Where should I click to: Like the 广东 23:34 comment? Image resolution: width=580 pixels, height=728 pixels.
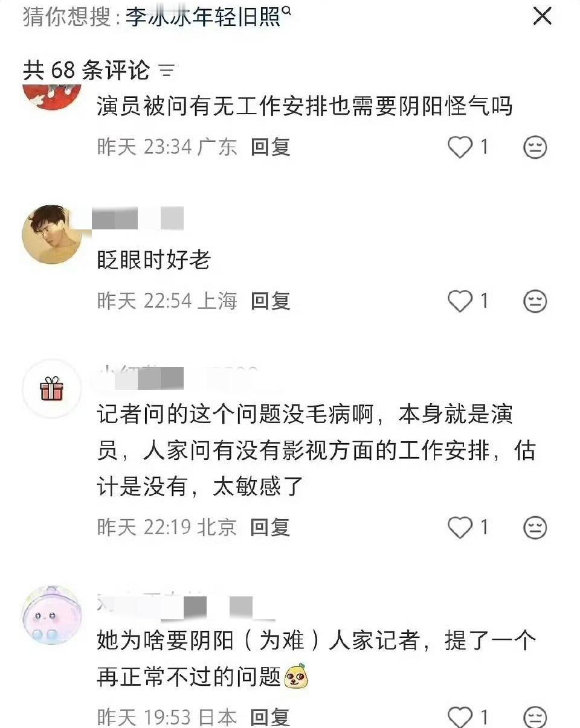pos(460,147)
